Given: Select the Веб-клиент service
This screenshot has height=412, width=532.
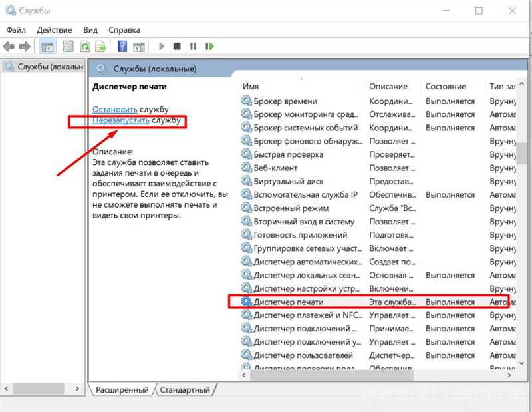Looking at the screenshot, I should pyautogui.click(x=378, y=168).
